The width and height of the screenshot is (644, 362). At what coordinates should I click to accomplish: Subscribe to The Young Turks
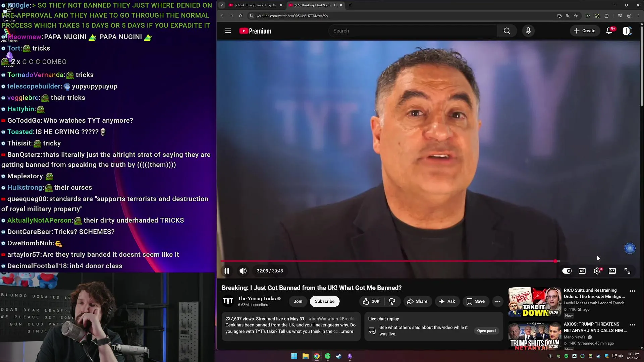pos(324,301)
